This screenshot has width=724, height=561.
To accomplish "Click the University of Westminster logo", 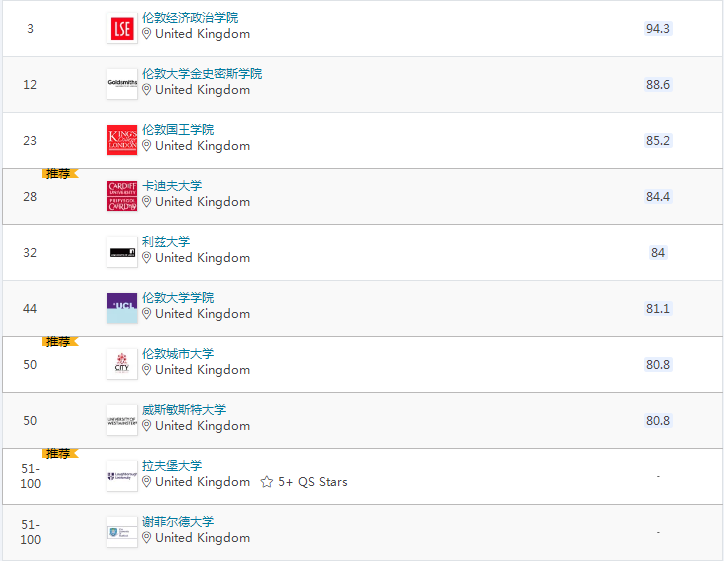I will [122, 420].
